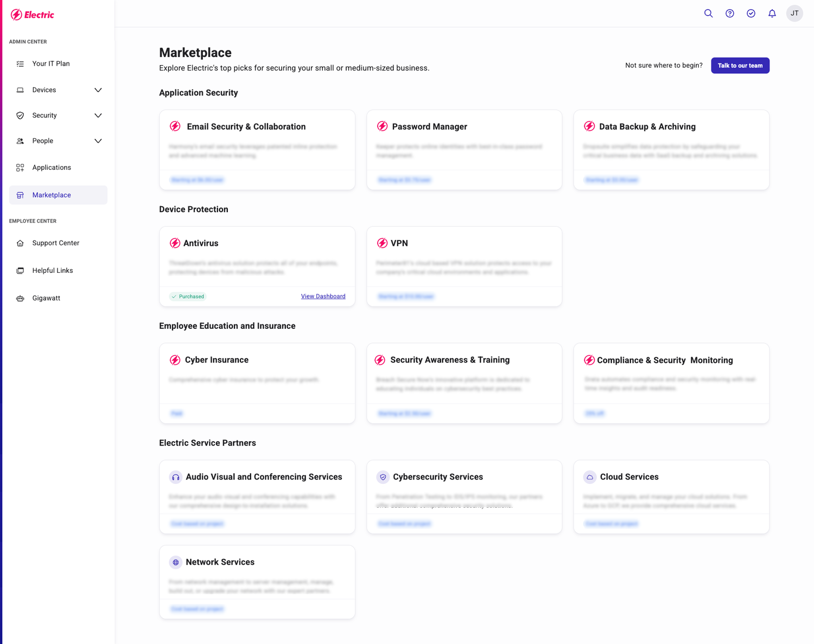Expand the Security sidebar chevron
Screen dimensions: 814x644
(98, 116)
